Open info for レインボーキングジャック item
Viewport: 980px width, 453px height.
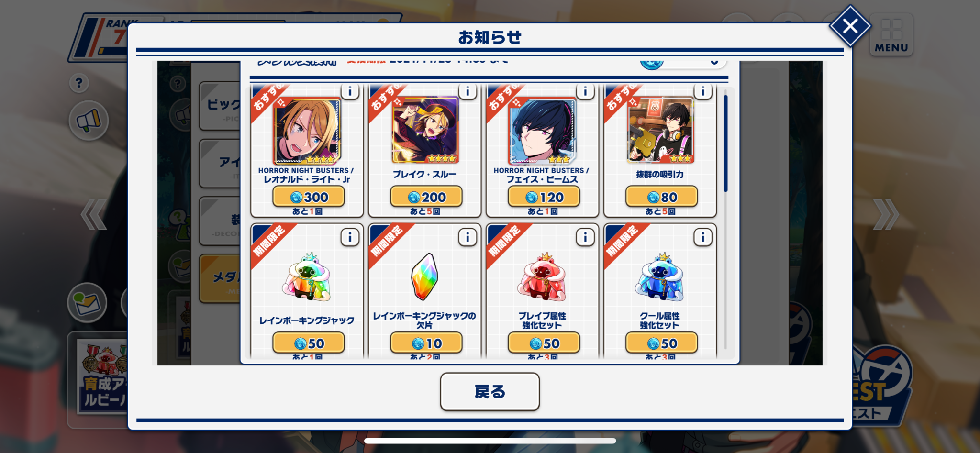(350, 237)
